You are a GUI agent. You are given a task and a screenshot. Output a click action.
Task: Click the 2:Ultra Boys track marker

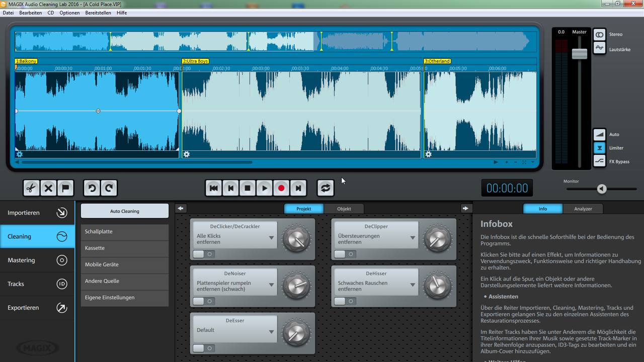195,61
